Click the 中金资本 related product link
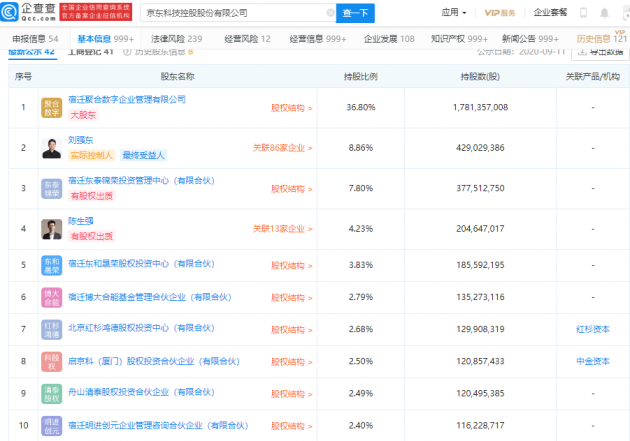The height and width of the screenshot is (441, 630). (592, 361)
